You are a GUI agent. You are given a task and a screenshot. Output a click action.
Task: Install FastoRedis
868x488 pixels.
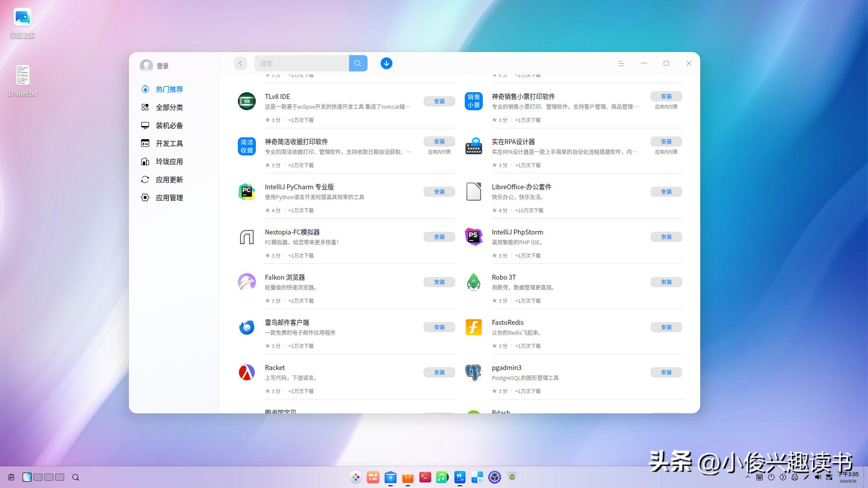666,327
